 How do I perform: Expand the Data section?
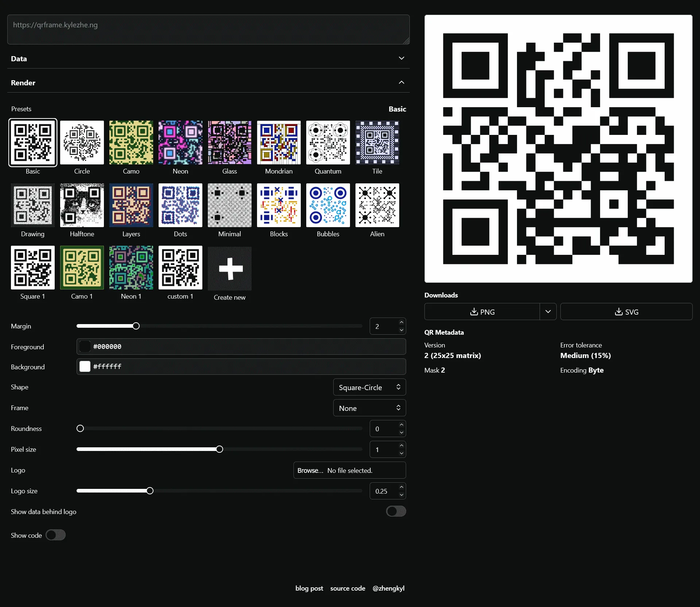coord(401,58)
